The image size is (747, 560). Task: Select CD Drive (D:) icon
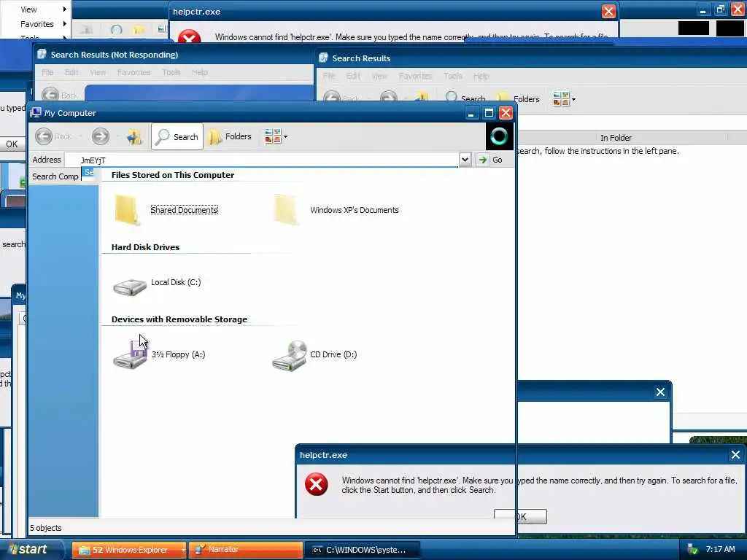(x=290, y=356)
